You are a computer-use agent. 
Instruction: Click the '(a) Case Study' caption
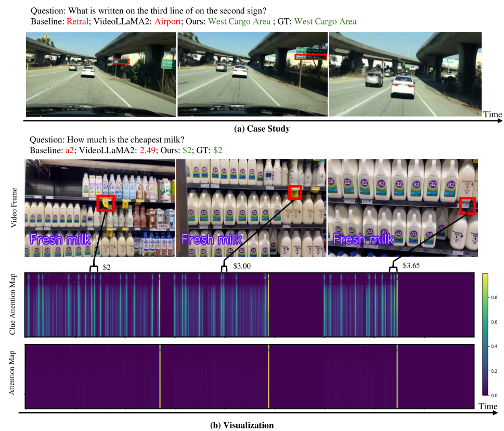262,129
